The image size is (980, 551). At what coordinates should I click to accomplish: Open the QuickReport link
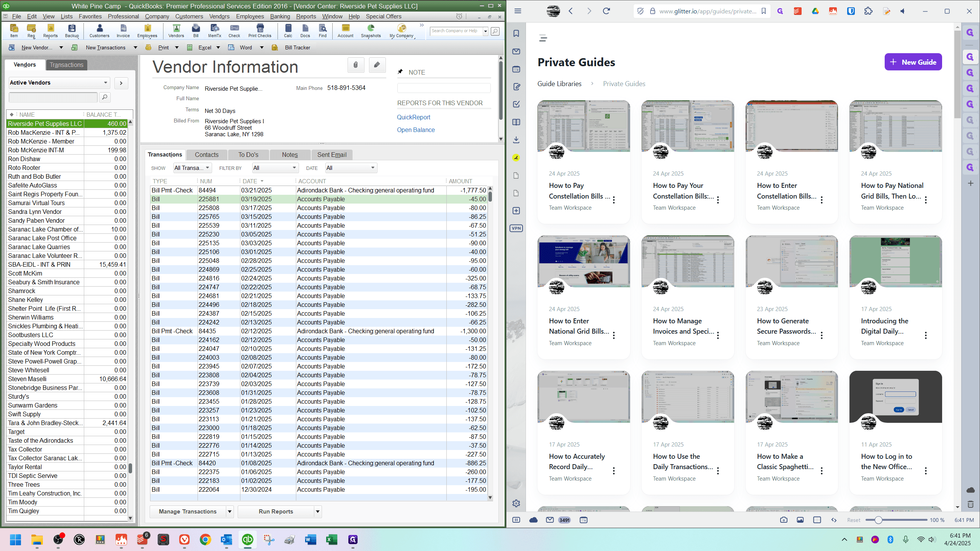(413, 117)
